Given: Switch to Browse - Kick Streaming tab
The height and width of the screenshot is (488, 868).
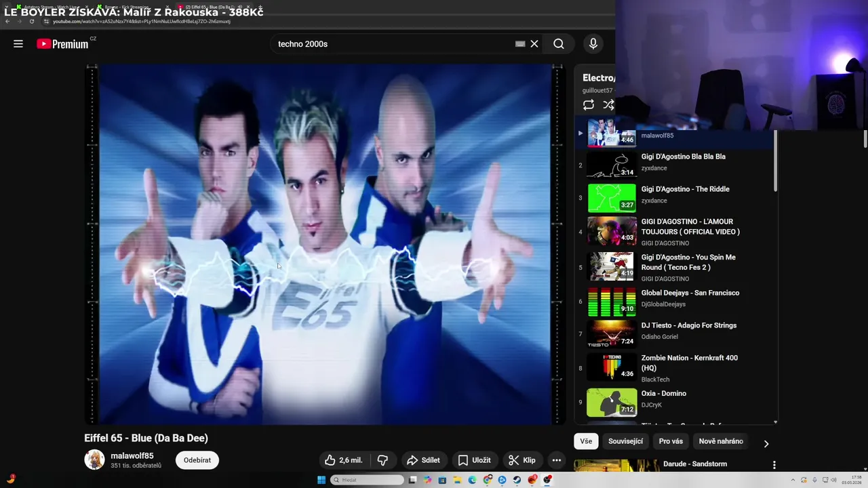Looking at the screenshot, I should click(129, 7).
